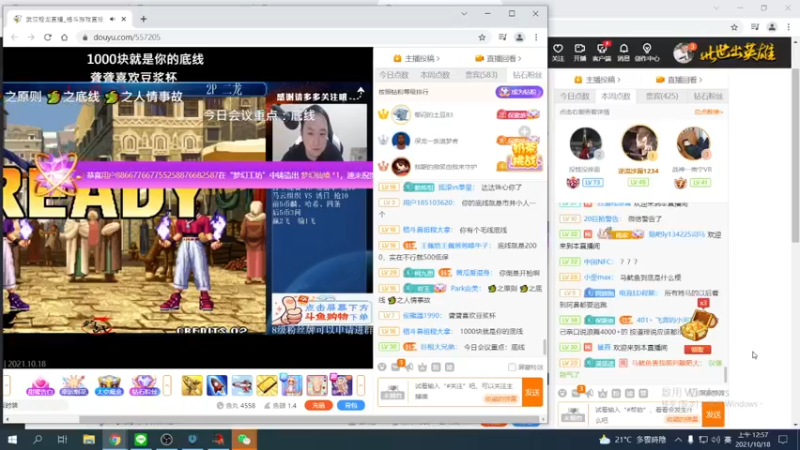This screenshot has height=450, width=800.
Task: Click the chat input field in back window
Action: pos(646,415)
